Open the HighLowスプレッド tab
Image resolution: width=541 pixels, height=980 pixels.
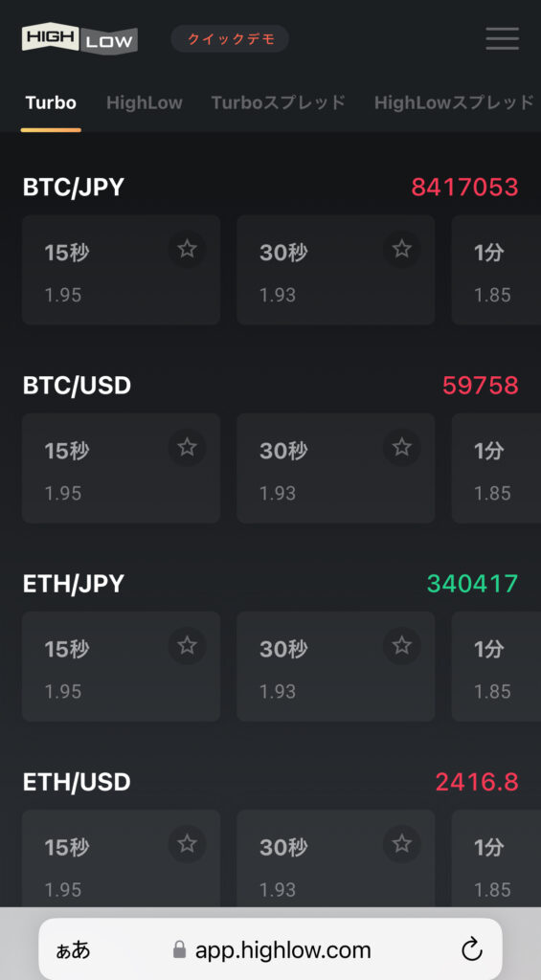(x=454, y=102)
